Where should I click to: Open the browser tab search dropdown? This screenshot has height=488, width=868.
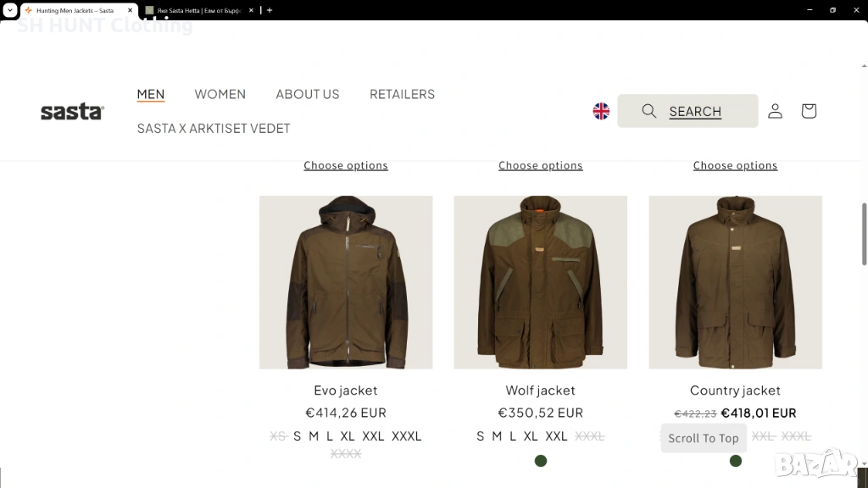(x=9, y=10)
